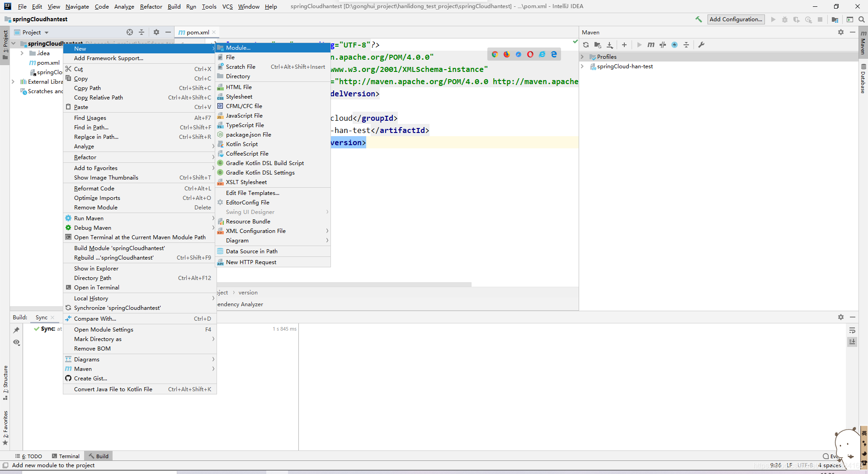868x474 pixels.
Task: Expand the Profiles node in Maven panel
Action: click(x=582, y=57)
